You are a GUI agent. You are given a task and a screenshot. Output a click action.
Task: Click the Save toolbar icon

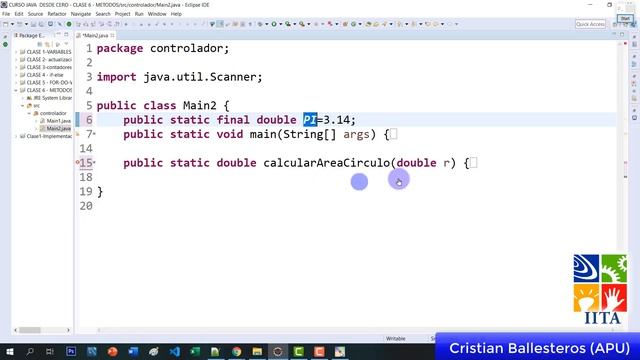point(33,24)
